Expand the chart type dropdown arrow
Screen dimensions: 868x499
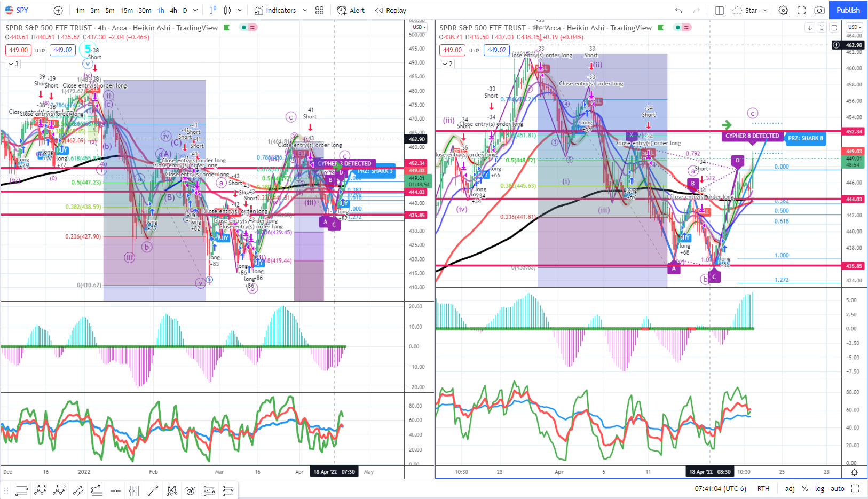[x=240, y=10]
